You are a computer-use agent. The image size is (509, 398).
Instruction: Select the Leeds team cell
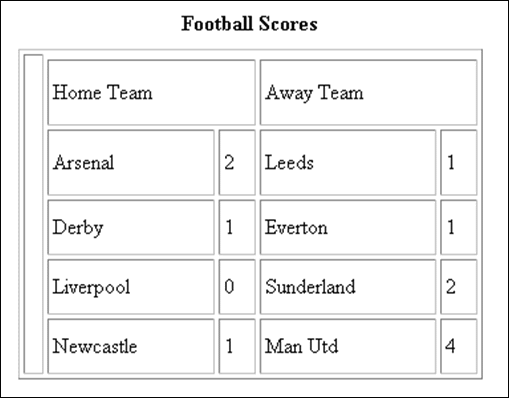[x=348, y=162]
